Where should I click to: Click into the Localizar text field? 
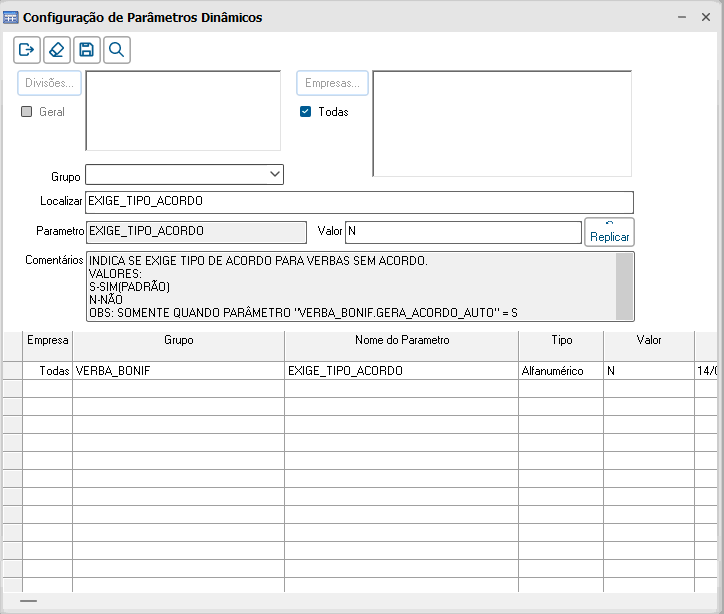pos(360,202)
